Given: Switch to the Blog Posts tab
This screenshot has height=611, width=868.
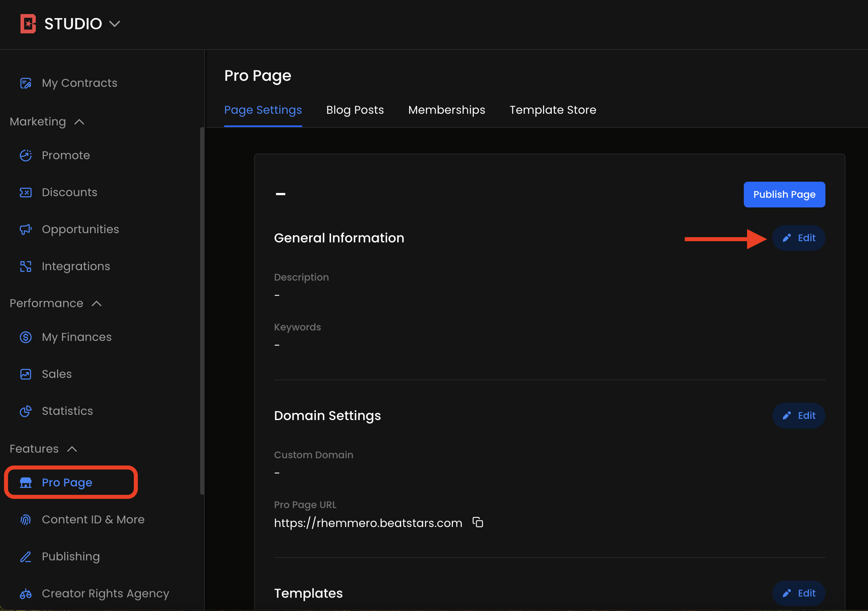Looking at the screenshot, I should [355, 110].
